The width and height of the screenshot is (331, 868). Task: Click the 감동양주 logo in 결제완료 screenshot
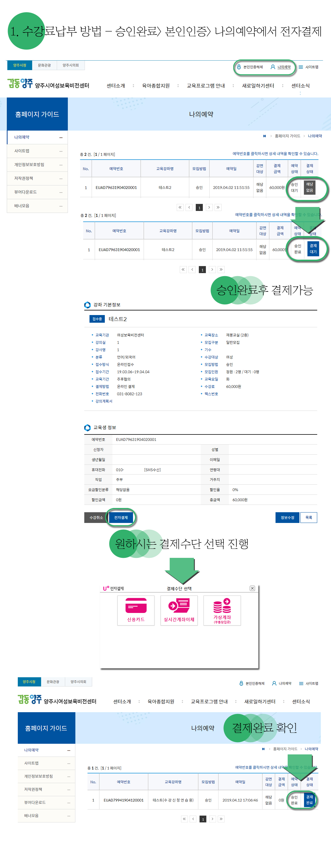[30, 699]
